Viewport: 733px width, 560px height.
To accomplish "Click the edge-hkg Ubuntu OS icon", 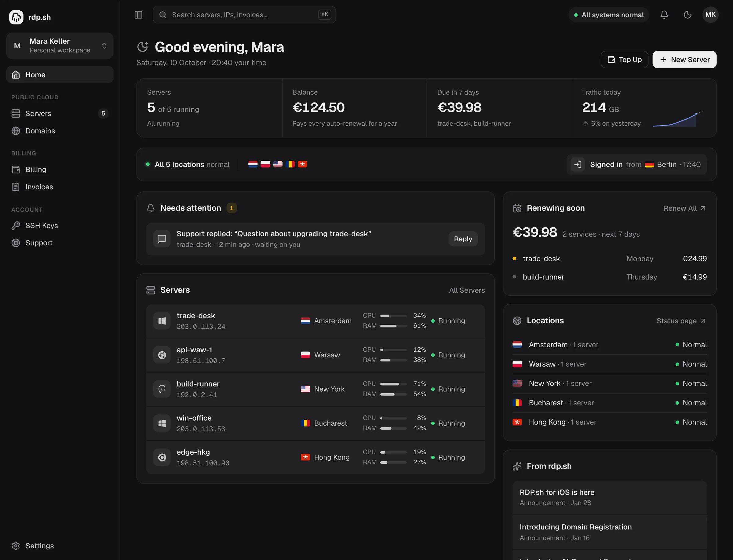I will (x=162, y=457).
